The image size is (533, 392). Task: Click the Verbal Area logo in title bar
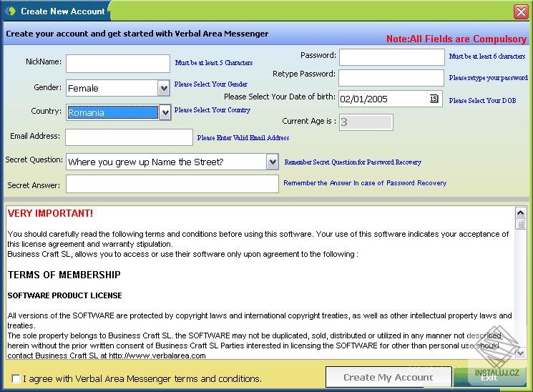pyautogui.click(x=11, y=11)
